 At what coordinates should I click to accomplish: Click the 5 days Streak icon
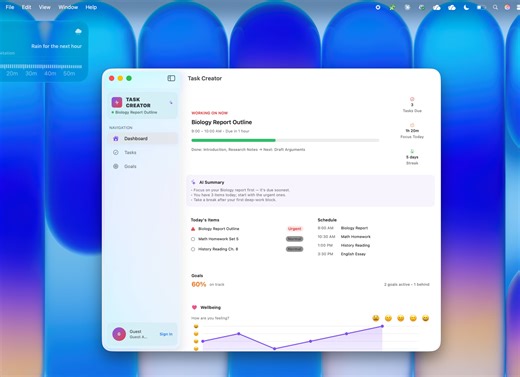click(412, 151)
